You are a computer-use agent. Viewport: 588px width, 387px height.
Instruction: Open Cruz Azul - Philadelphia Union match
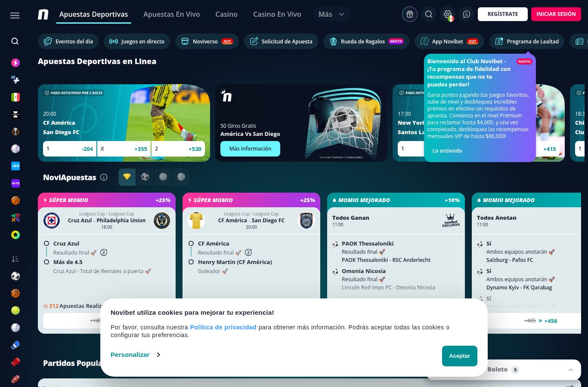pos(107,220)
